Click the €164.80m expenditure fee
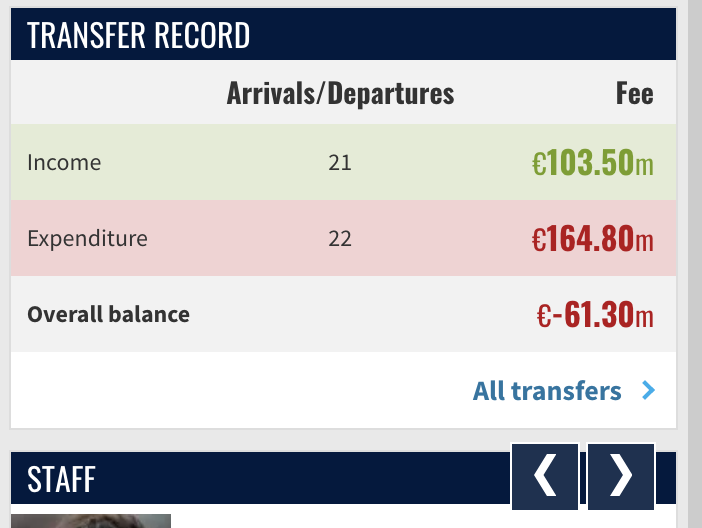Viewport: 702px width, 528px height. click(592, 238)
